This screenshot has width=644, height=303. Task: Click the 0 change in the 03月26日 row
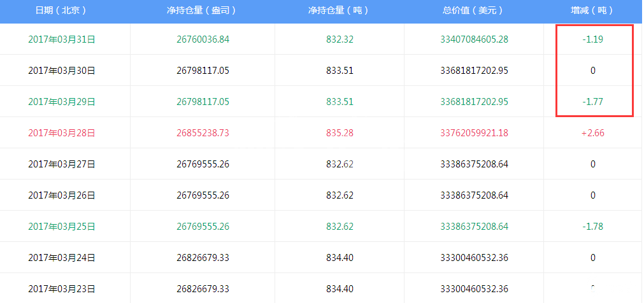click(592, 195)
